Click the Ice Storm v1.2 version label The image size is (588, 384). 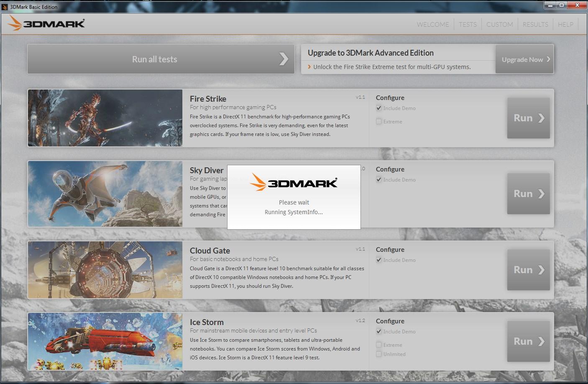[x=360, y=320]
